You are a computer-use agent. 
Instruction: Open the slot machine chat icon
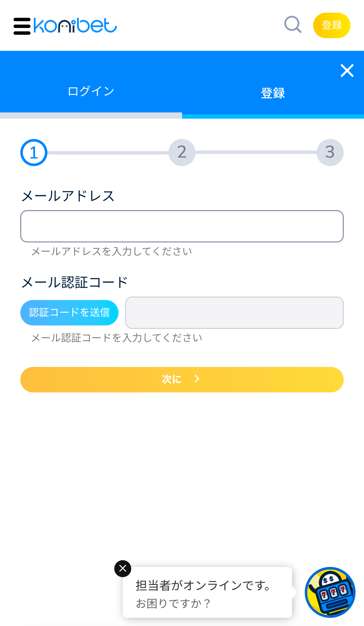coord(330,592)
